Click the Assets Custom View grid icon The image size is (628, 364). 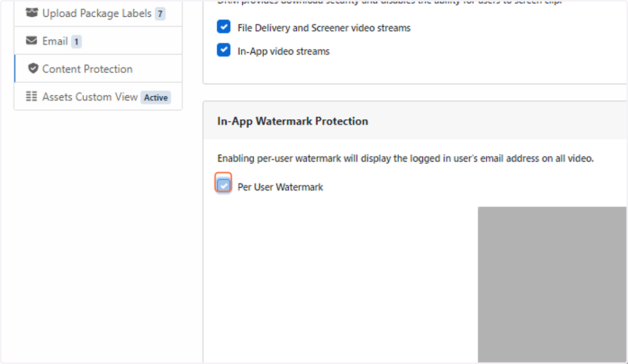[32, 96]
